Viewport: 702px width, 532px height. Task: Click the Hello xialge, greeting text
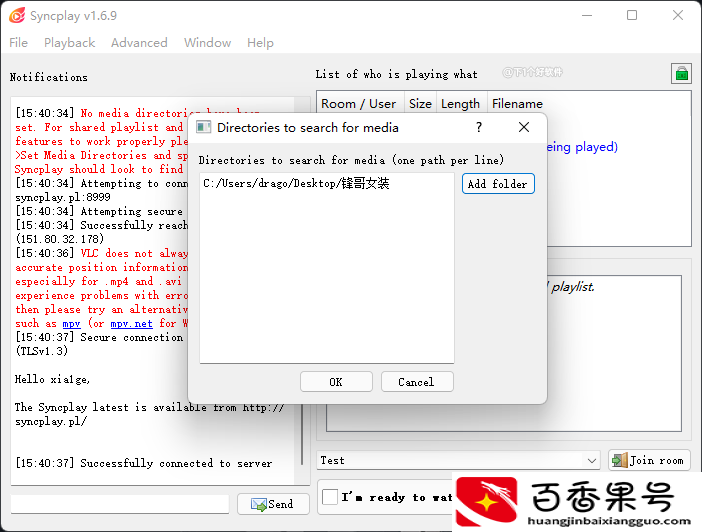coord(52,379)
